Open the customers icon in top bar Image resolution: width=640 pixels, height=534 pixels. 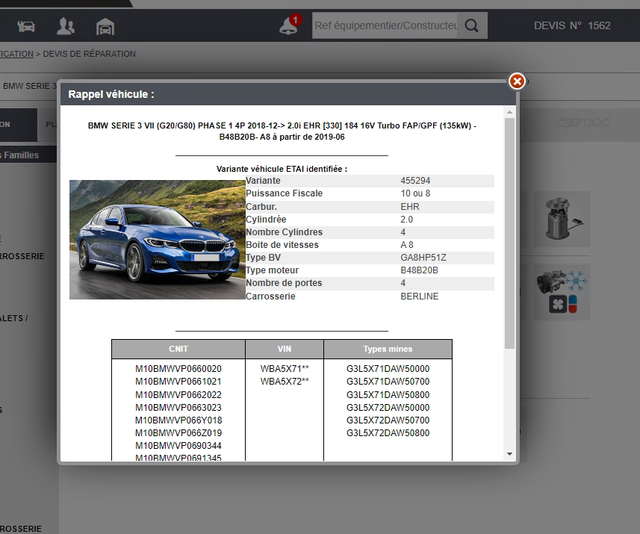[65, 26]
